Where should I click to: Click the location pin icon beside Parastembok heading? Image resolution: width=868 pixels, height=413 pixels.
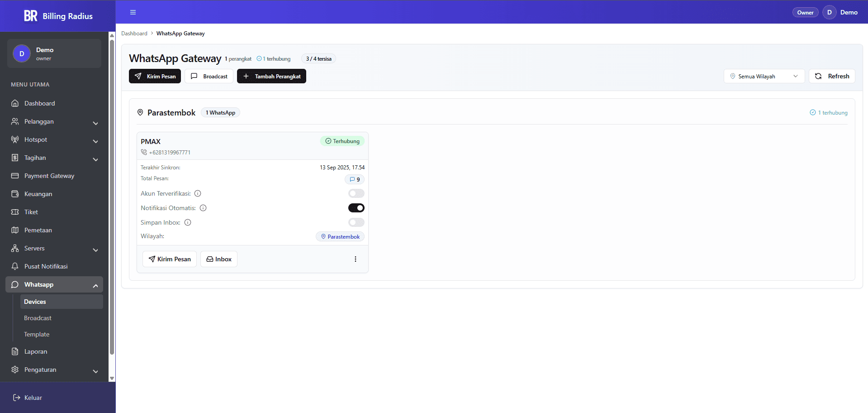[140, 112]
